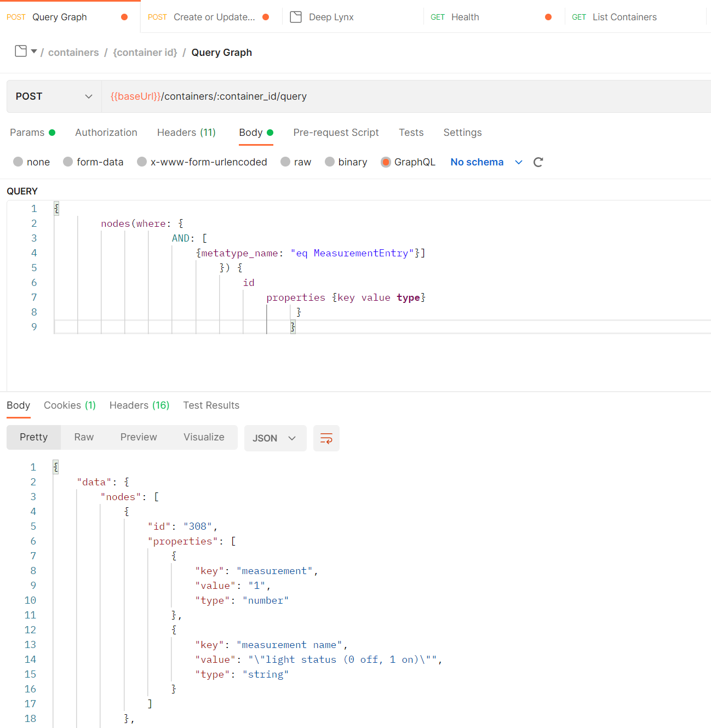Click the request URL input field

406,96
